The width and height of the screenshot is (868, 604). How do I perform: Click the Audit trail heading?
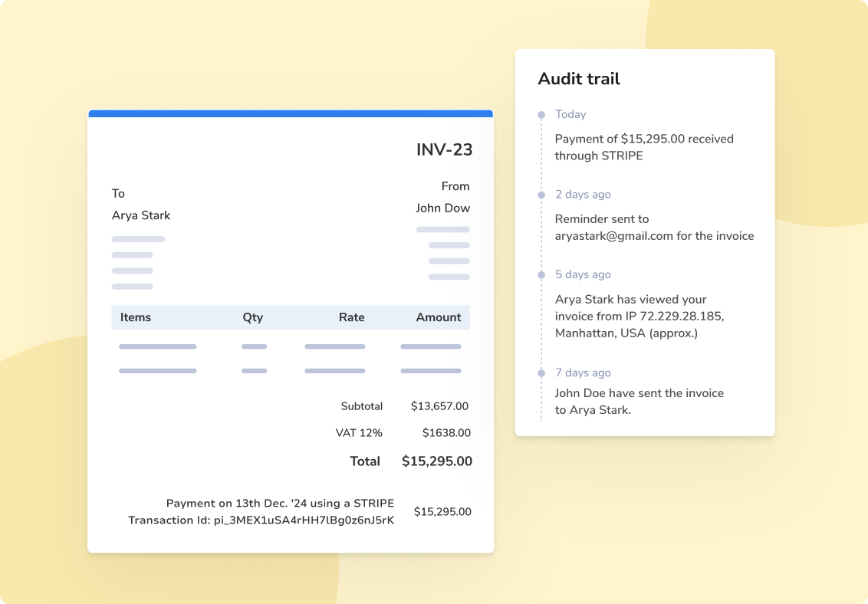tap(579, 78)
